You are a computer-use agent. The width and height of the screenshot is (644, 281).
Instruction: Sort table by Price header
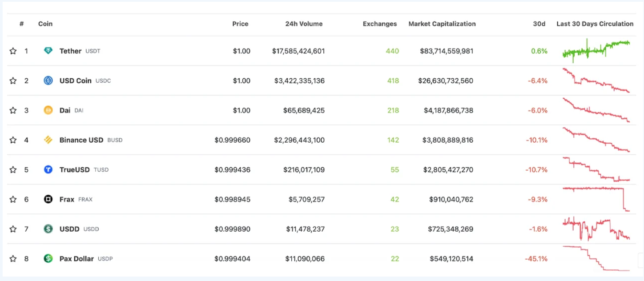[x=240, y=24]
